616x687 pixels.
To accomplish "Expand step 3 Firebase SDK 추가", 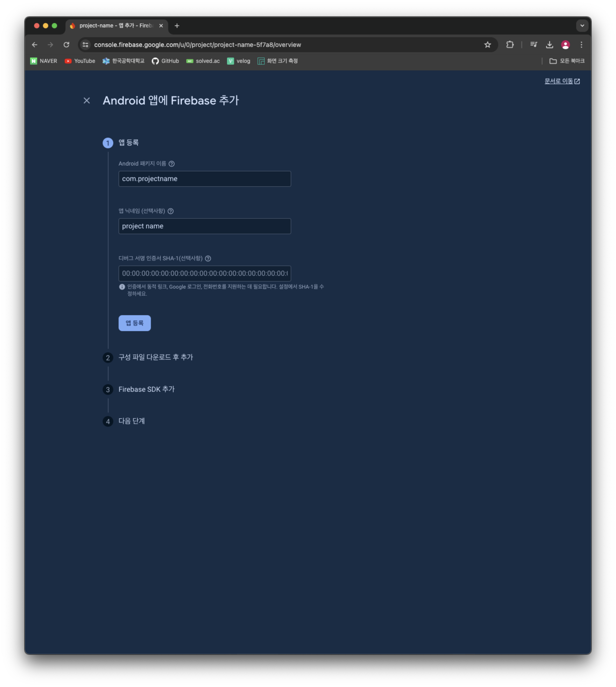I will (x=146, y=389).
